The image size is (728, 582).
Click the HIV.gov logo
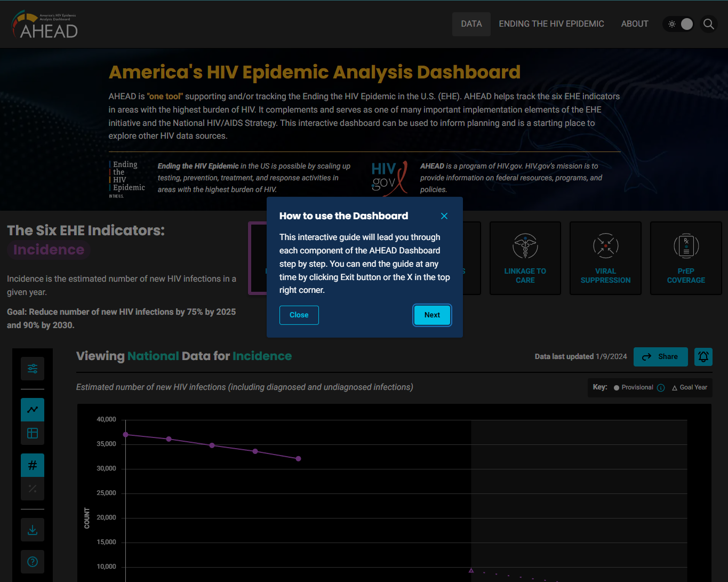[x=390, y=178]
